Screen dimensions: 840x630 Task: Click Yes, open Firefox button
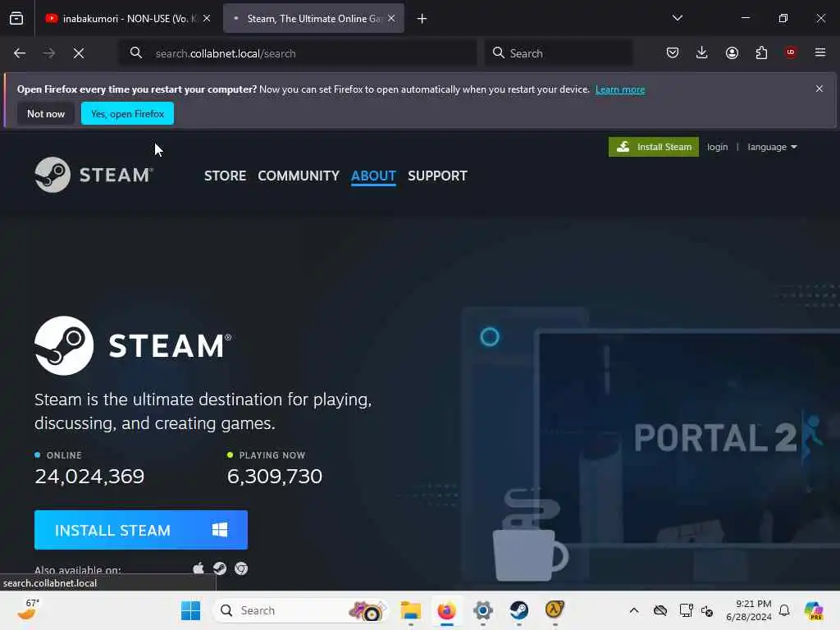click(127, 113)
